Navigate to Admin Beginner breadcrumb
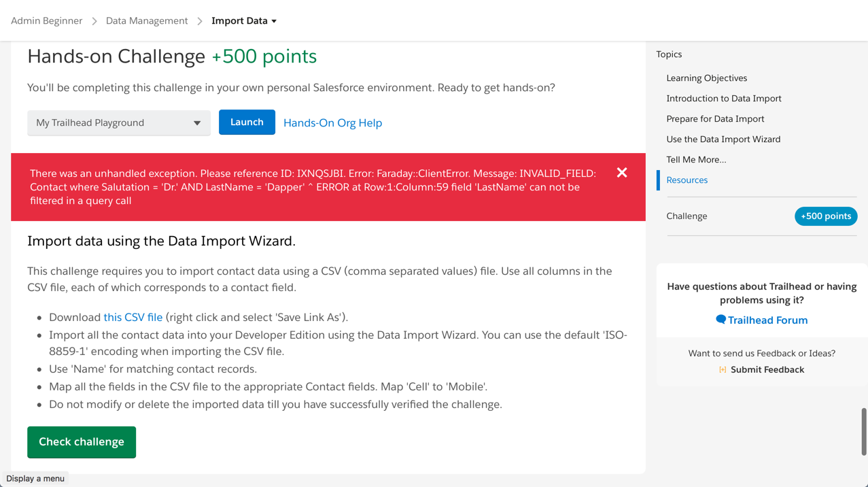This screenshot has width=868, height=487. [x=46, y=20]
